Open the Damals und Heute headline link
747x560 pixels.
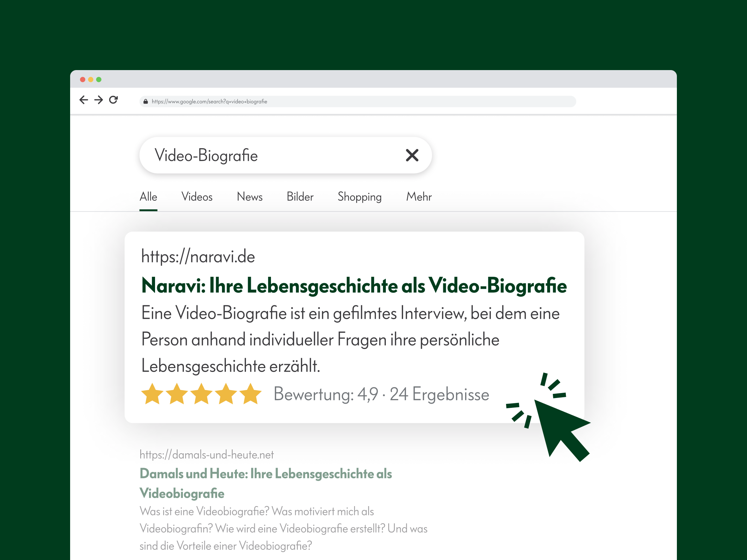point(266,483)
